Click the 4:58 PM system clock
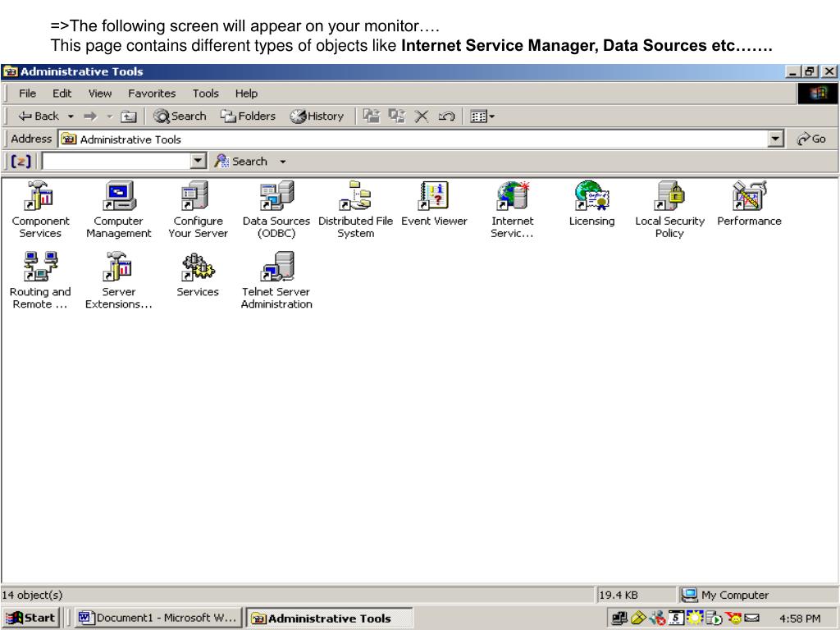 click(800, 619)
